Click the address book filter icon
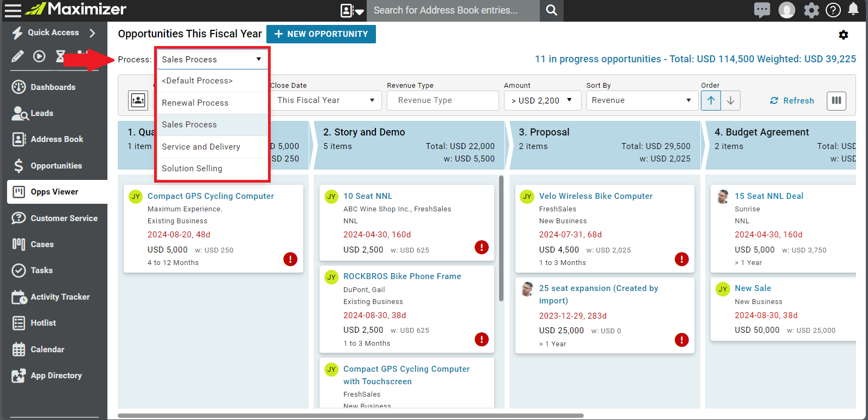Image resolution: width=868 pixels, height=420 pixels. pyautogui.click(x=138, y=100)
